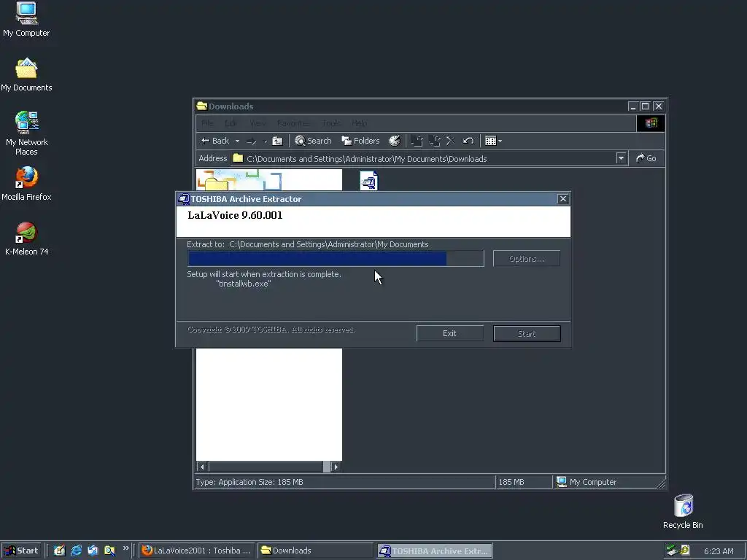Select the Recycle Bin desktop icon
Viewport: 747px width, 560px height.
[x=683, y=512]
